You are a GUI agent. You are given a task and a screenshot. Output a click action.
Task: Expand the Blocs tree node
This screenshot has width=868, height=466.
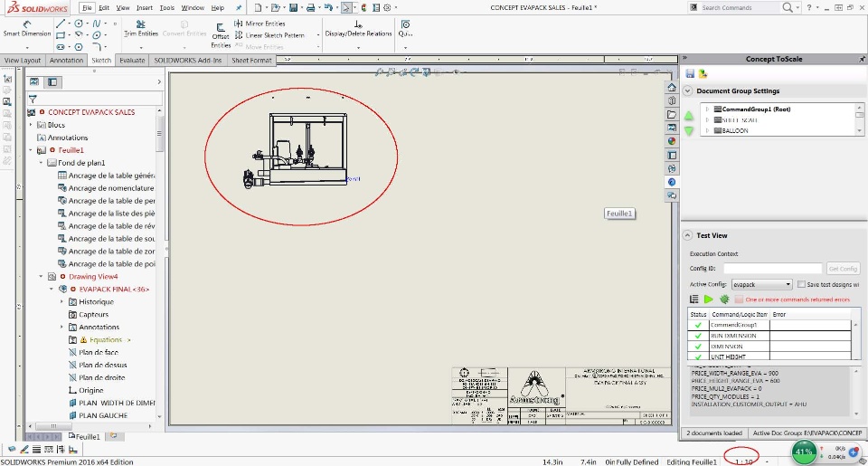tap(31, 125)
